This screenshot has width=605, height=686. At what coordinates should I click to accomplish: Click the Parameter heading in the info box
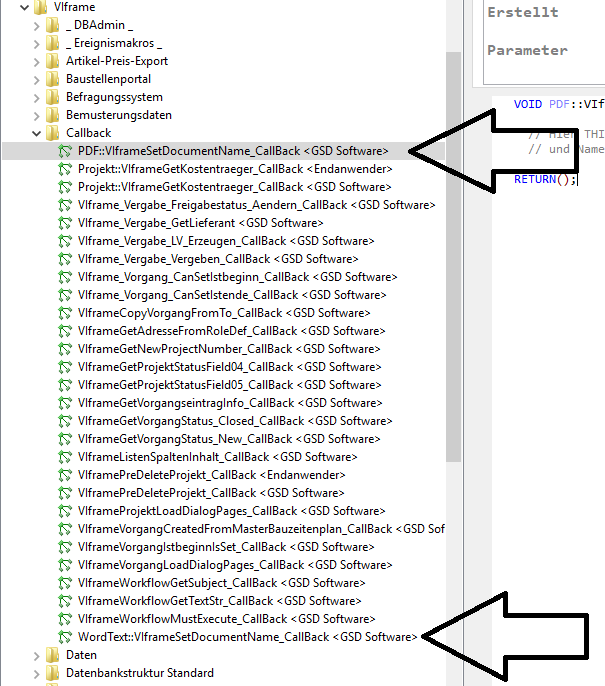528,50
